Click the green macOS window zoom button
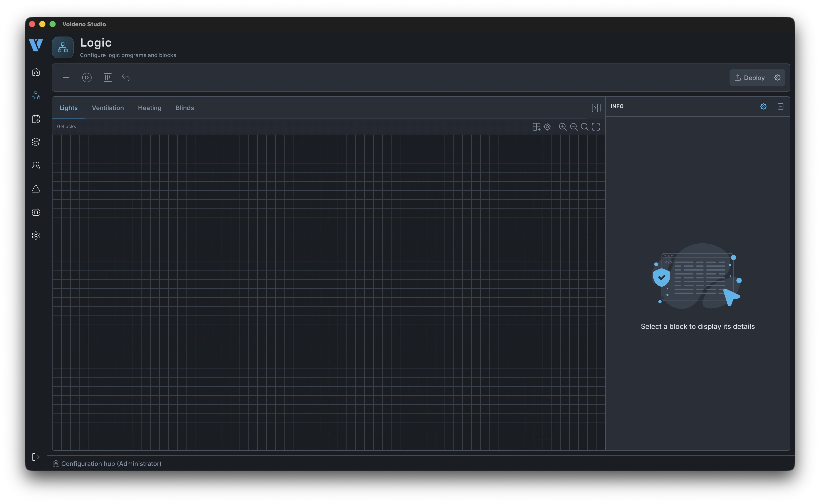The height and width of the screenshot is (504, 820). click(x=53, y=24)
